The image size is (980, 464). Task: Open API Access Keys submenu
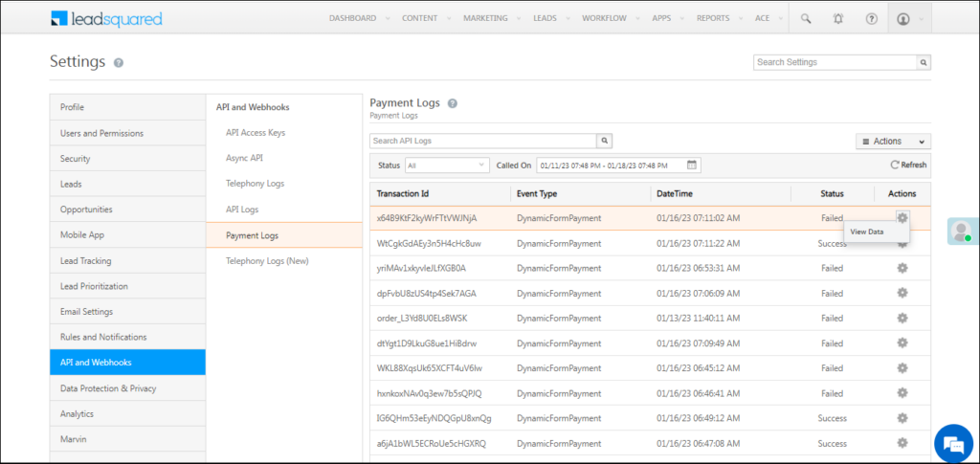tap(256, 132)
